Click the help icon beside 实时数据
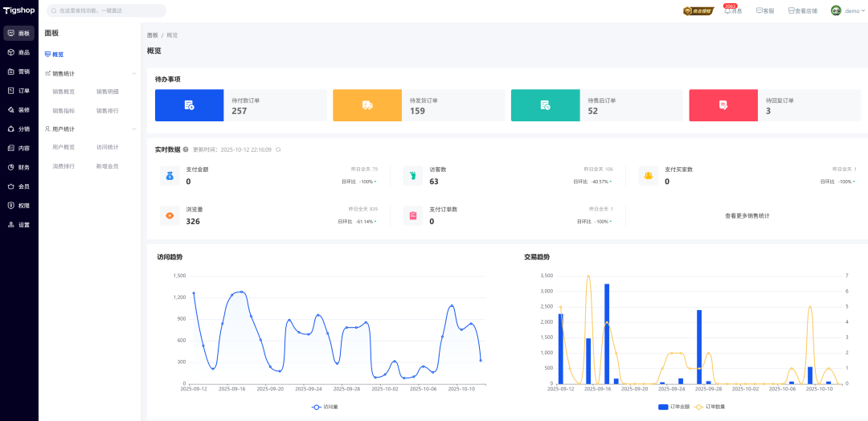The image size is (868, 421). (x=186, y=149)
